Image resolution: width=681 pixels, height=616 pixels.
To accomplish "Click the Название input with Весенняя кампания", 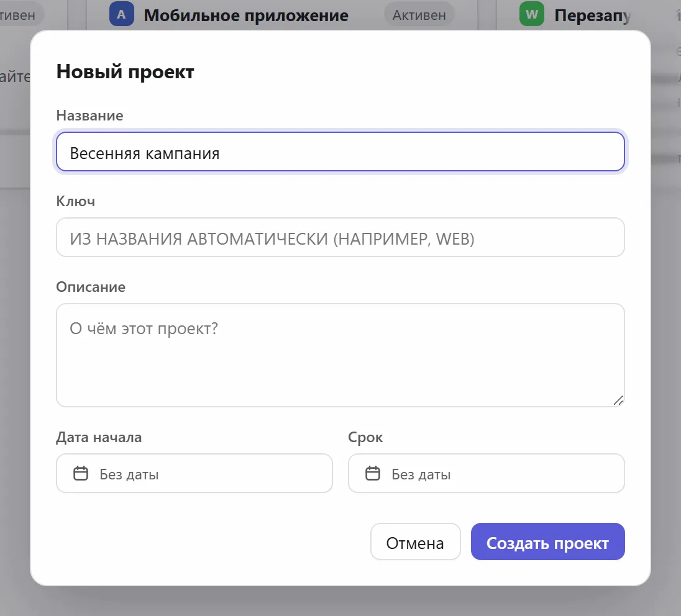I will [x=340, y=152].
